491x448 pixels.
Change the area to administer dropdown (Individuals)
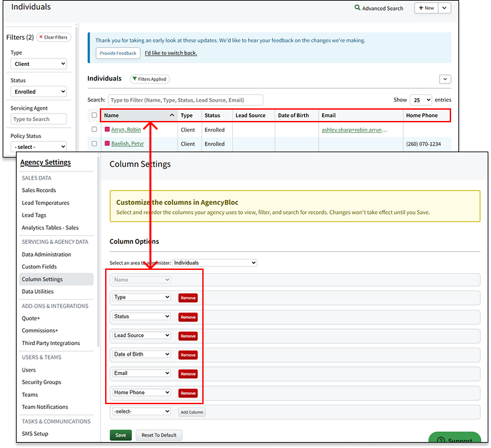click(x=215, y=263)
